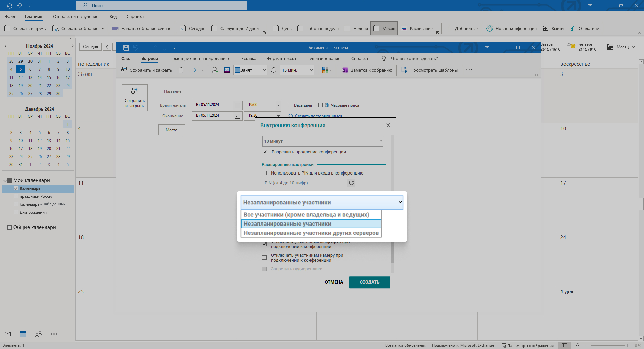Click the Сегодня button above the calendar grid
644x349 pixels.
(x=91, y=47)
